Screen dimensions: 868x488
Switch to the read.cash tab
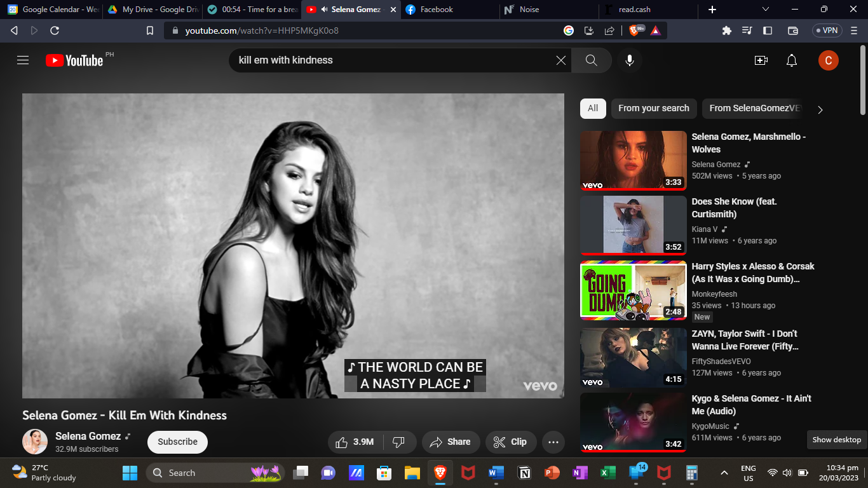pyautogui.click(x=648, y=10)
